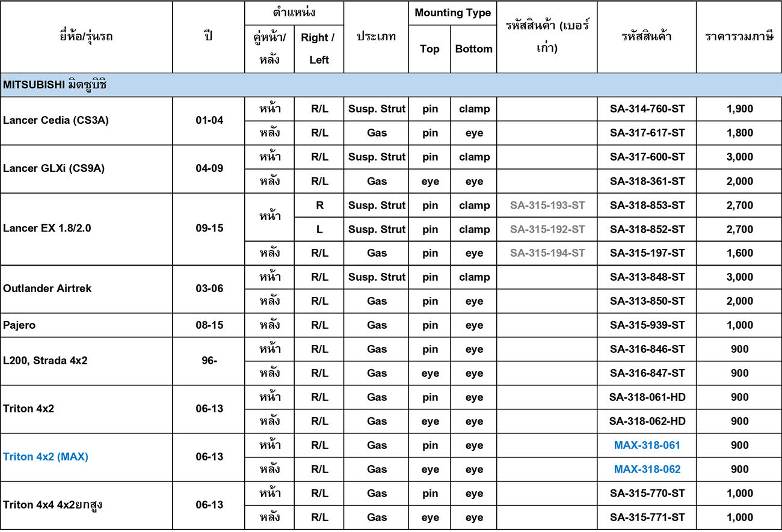782x532 pixels.
Task: Select product code SA-318-061-HD
Action: [x=647, y=397]
